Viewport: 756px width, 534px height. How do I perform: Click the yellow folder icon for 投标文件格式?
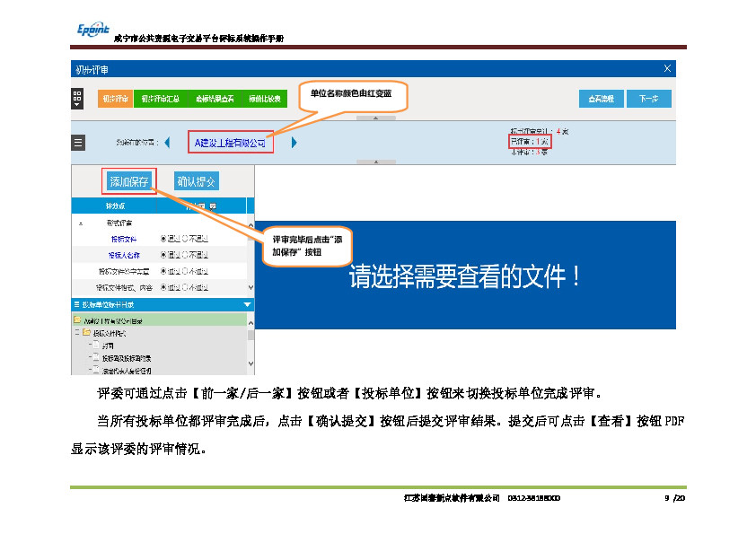[87, 332]
